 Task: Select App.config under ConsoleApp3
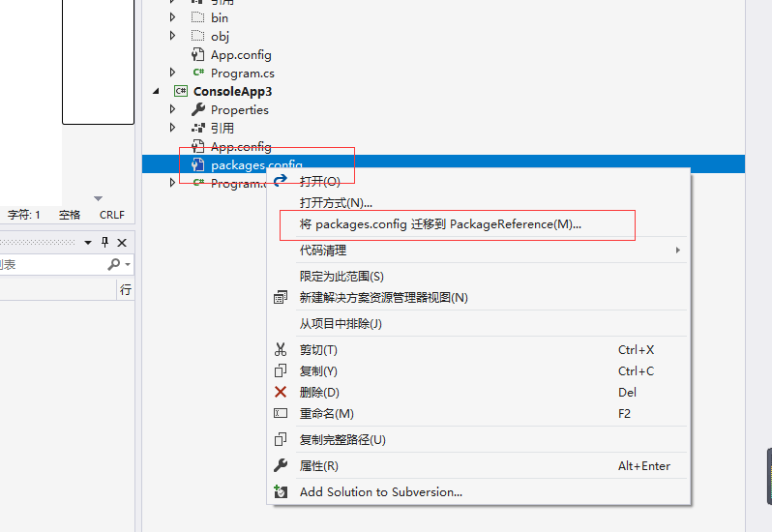[241, 147]
